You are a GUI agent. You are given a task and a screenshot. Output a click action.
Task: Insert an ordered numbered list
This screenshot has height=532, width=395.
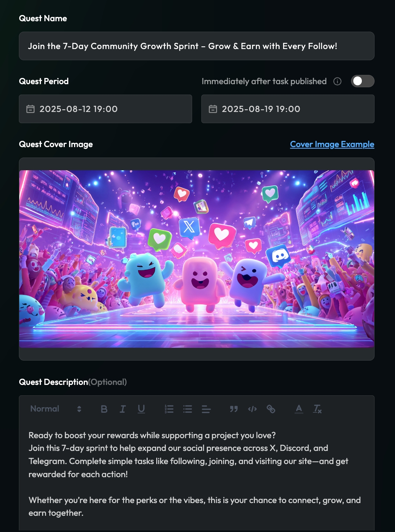point(169,409)
